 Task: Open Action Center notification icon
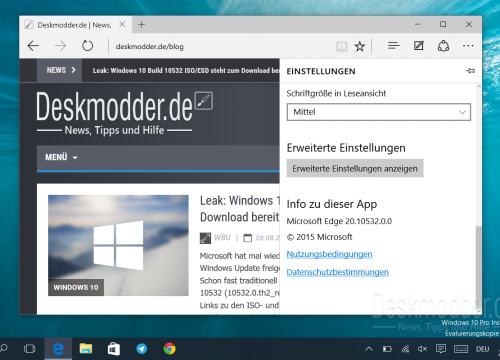tap(441, 349)
